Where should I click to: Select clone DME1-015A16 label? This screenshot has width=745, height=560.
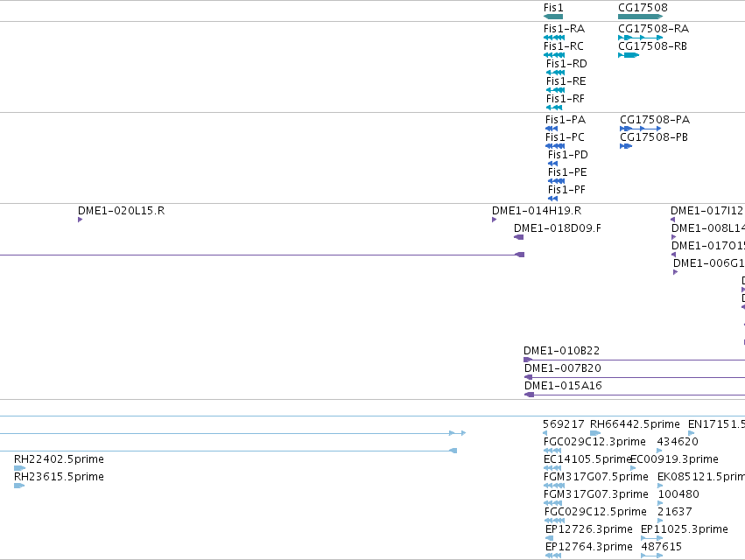pos(563,386)
